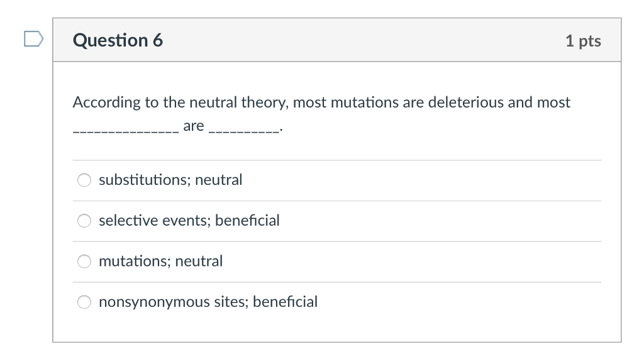Viewport: 644px width, 364px height.
Task: Select the radio button for 'selective events; beneficial'
Action: coord(84,221)
